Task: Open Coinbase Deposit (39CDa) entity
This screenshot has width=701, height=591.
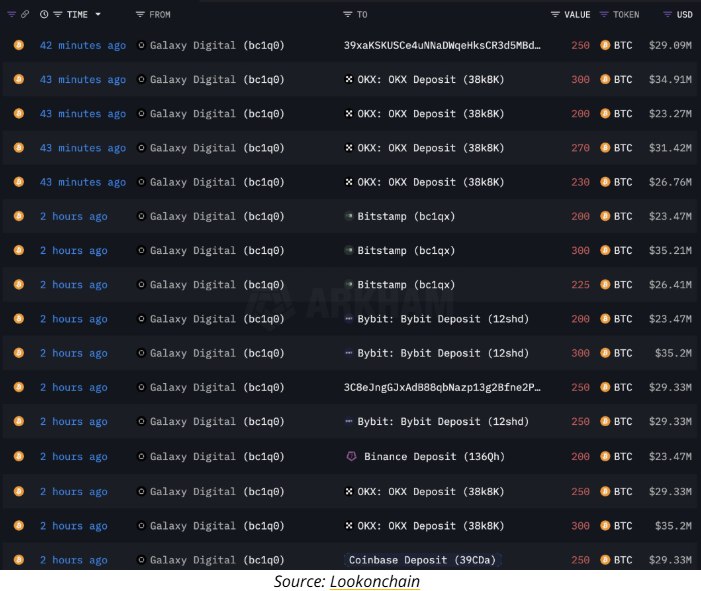Action: pyautogui.click(x=422, y=560)
